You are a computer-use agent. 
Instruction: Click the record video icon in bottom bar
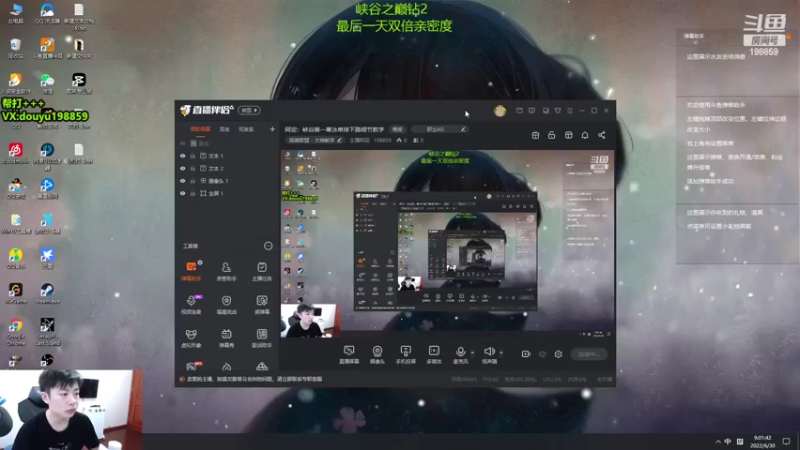point(526,354)
